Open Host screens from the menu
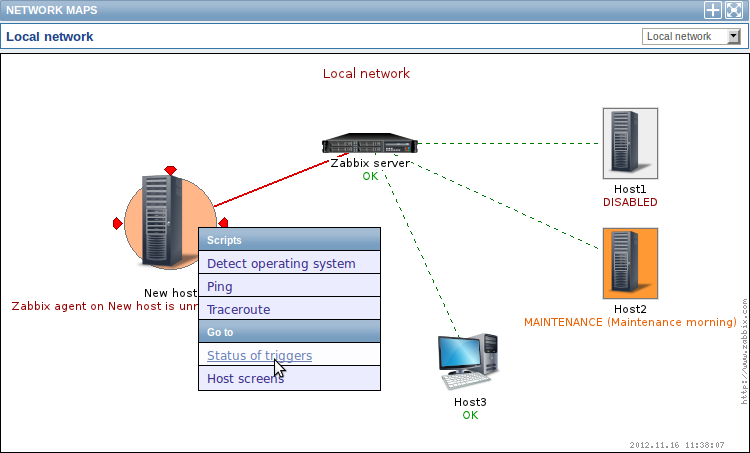 289,378
